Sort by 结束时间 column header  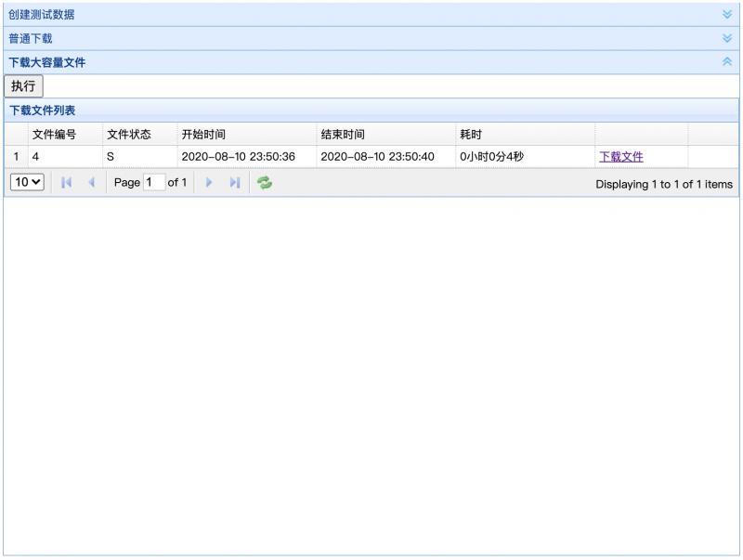tap(386, 134)
